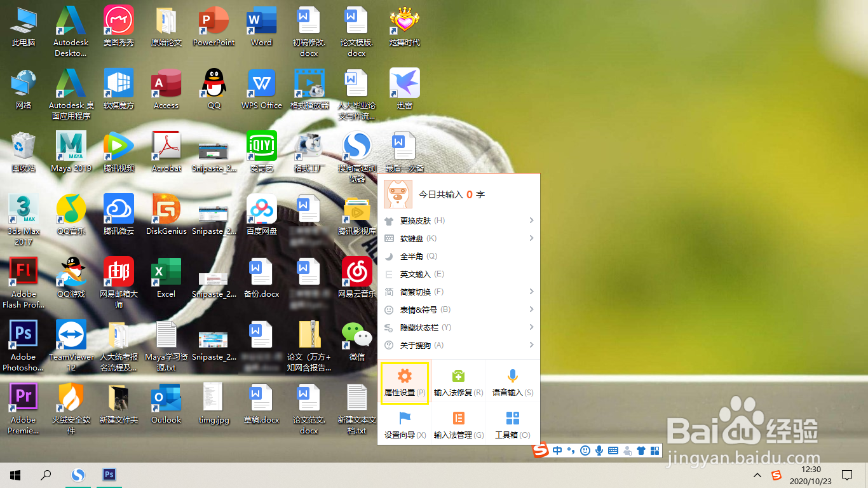Select the 表情&符号 menu entry
Screen dimensions: 868x488
459,309
